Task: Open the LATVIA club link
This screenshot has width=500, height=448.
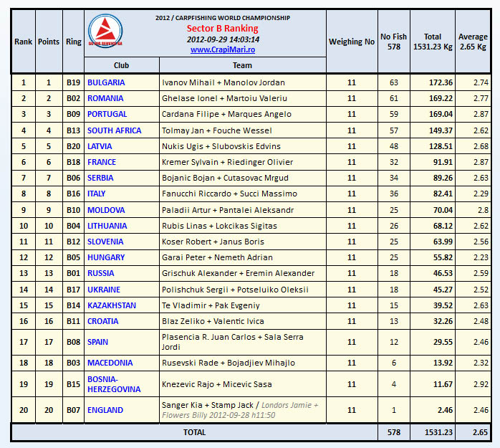Action: coord(100,146)
